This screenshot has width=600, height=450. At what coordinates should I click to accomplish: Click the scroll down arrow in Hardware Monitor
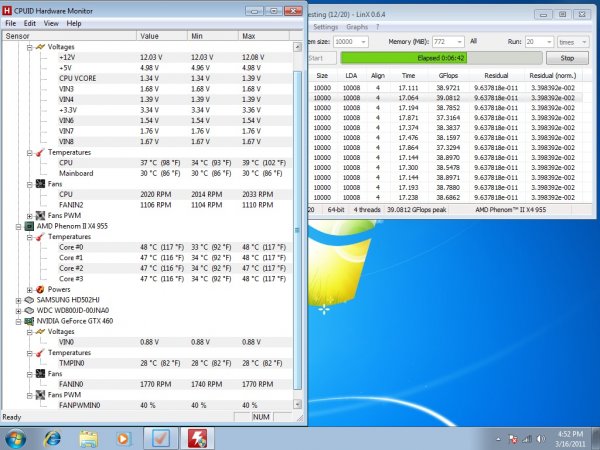[297, 404]
